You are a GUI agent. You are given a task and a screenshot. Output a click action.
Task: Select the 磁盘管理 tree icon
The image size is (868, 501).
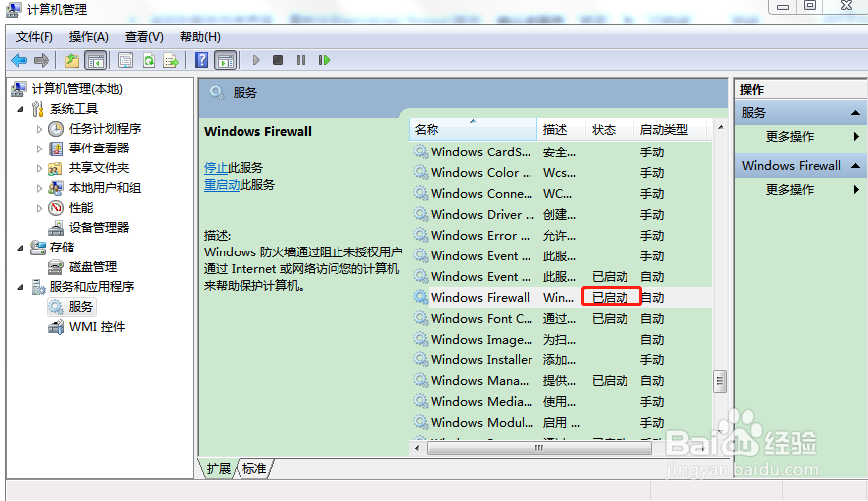pyautogui.click(x=55, y=266)
